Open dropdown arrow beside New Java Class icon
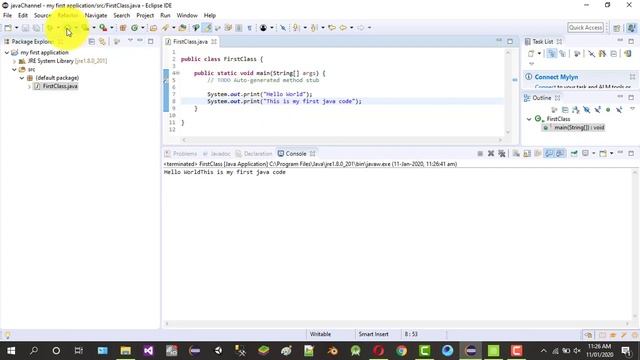 click(x=142, y=28)
